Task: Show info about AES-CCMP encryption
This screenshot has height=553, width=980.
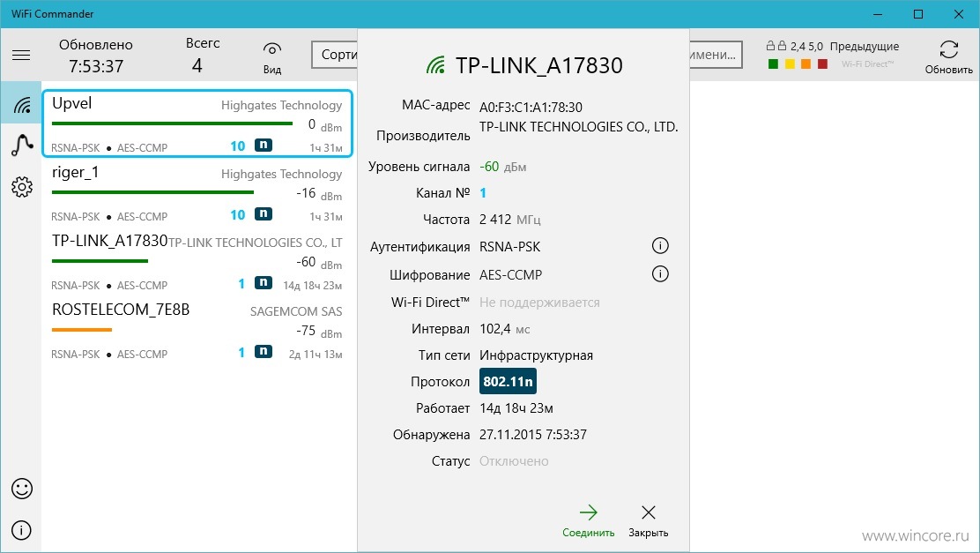Action: pos(660,274)
